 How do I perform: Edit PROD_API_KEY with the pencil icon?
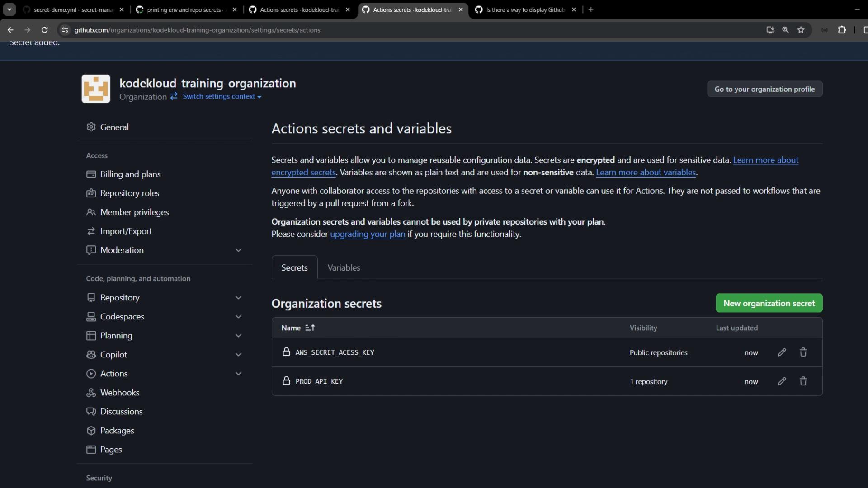point(782,381)
